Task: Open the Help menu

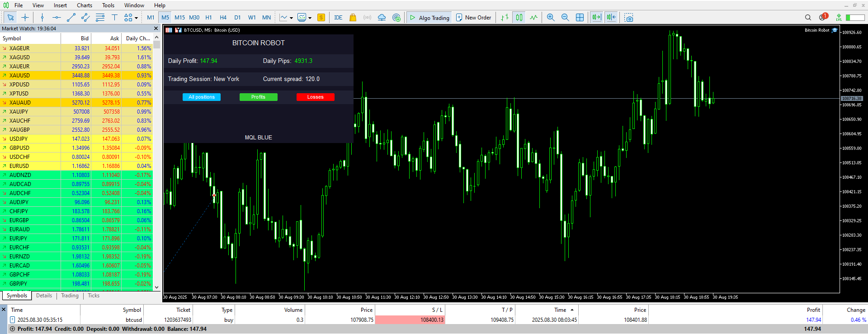Action: (160, 5)
